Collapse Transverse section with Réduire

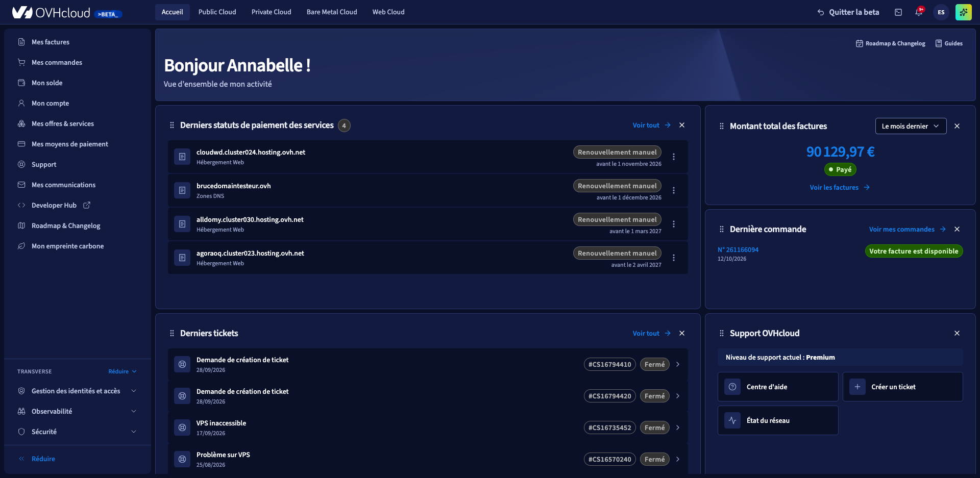[x=122, y=371]
